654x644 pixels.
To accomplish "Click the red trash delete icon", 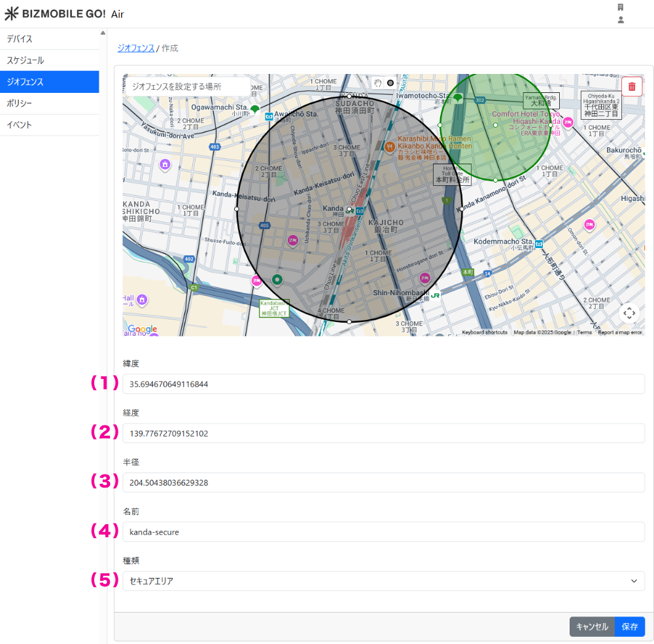I will click(x=631, y=86).
